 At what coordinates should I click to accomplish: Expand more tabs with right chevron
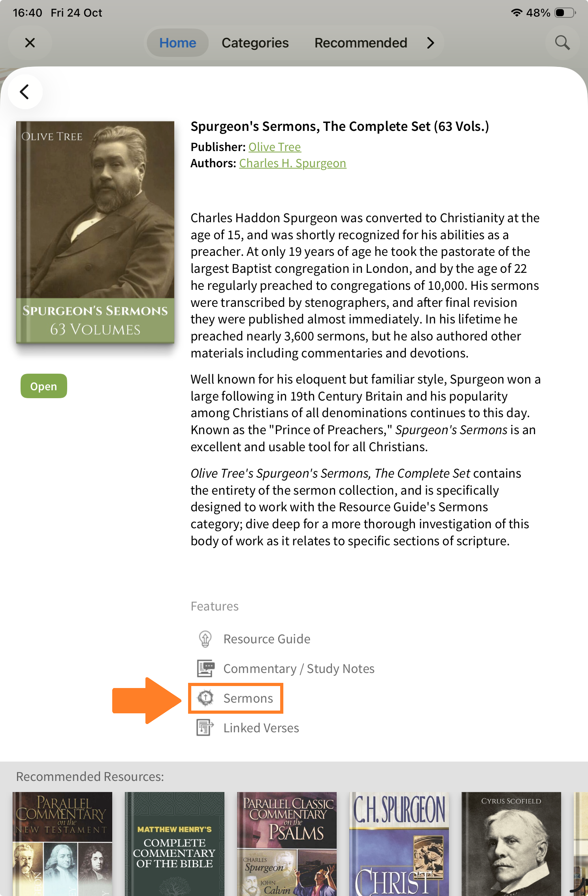pyautogui.click(x=430, y=43)
